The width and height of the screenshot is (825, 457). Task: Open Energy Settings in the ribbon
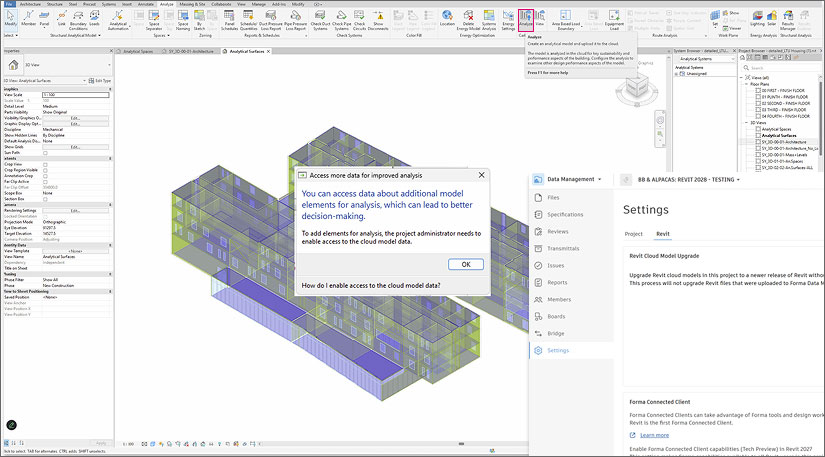point(508,22)
